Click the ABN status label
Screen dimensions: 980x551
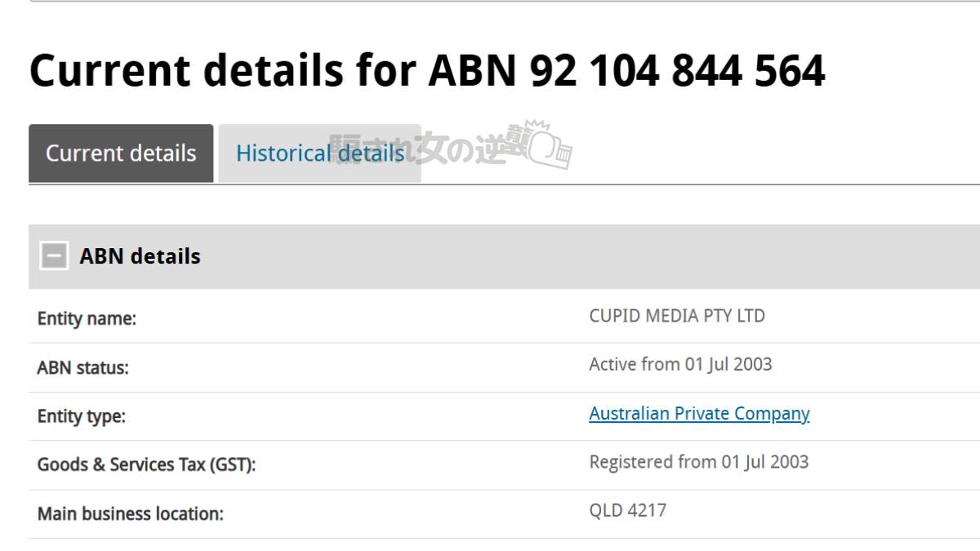pyautogui.click(x=83, y=368)
